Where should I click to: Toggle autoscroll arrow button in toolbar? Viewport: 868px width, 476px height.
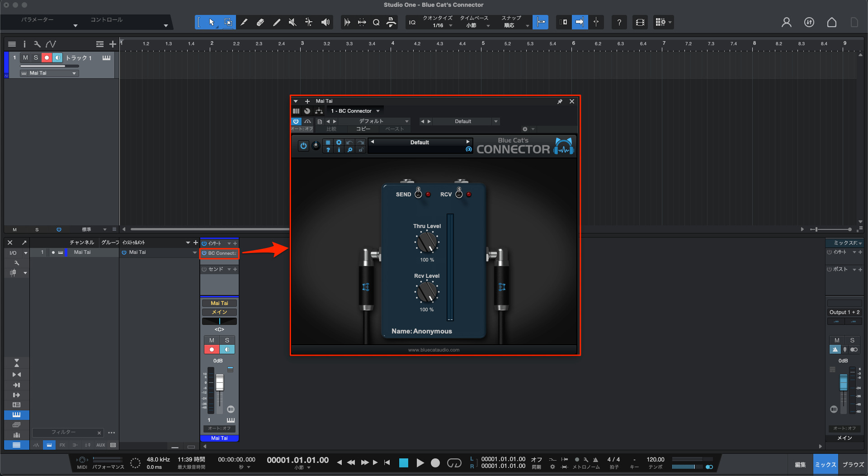pyautogui.click(x=580, y=22)
